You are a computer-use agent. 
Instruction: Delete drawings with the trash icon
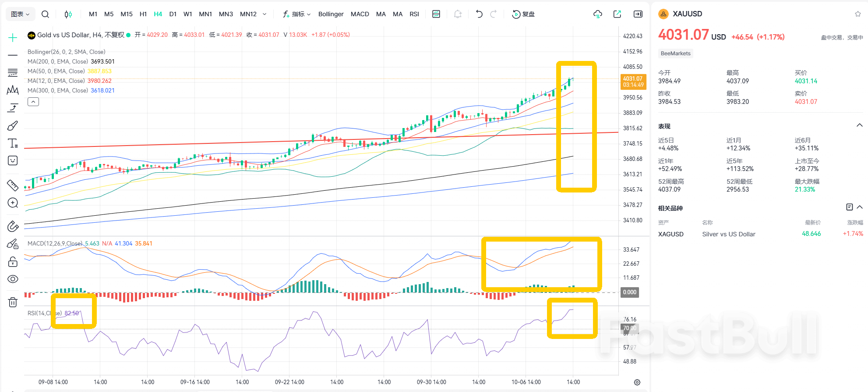(x=13, y=302)
